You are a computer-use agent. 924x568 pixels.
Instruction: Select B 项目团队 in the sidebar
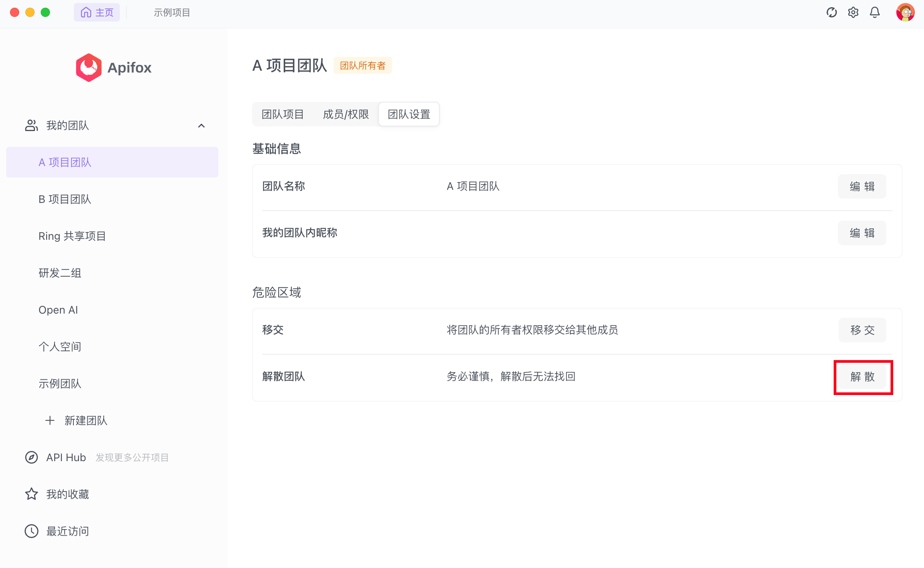click(x=65, y=199)
